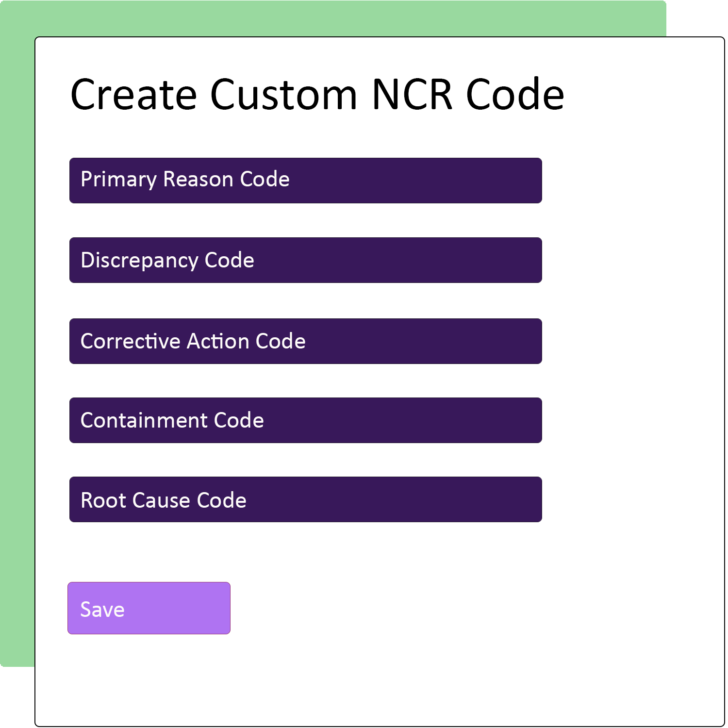Expand the Root Cause Code selector
Screen dimensions: 728x728
click(x=305, y=499)
